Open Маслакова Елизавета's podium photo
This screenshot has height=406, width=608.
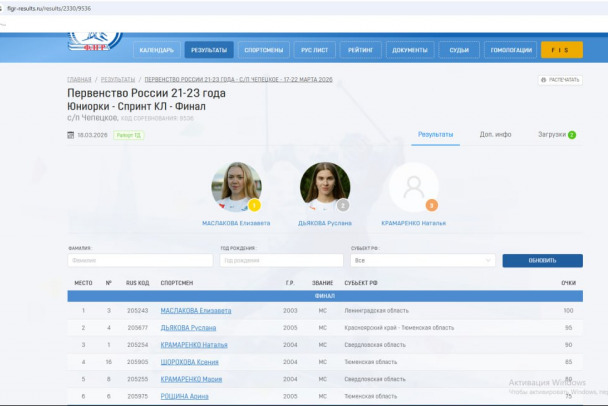point(236,187)
